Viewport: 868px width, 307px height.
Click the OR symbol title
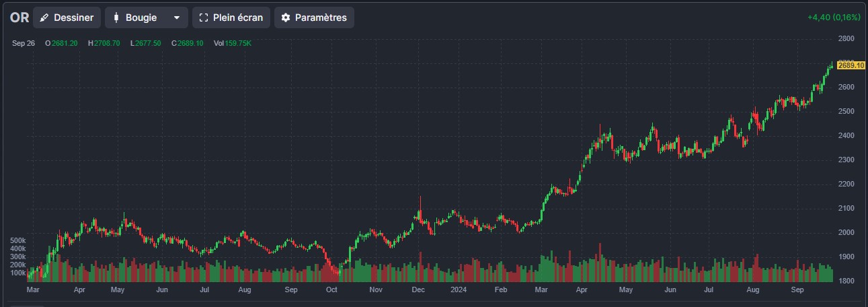coord(19,18)
